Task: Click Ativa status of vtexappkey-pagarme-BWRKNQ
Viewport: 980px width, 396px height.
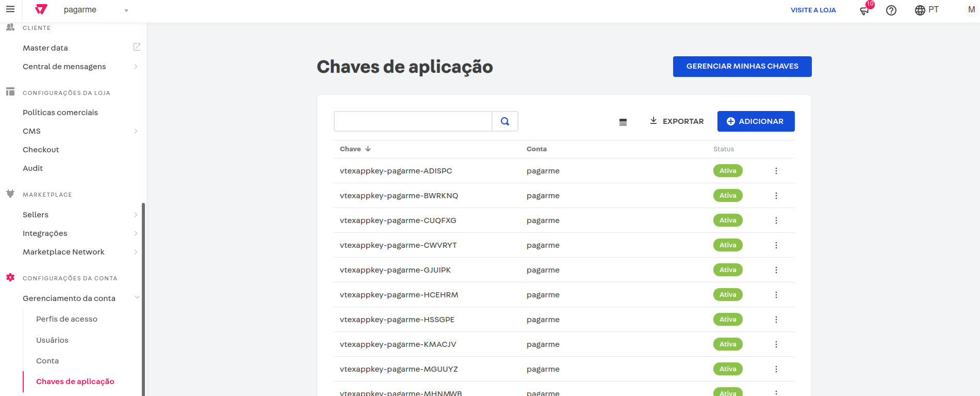Action: point(728,196)
